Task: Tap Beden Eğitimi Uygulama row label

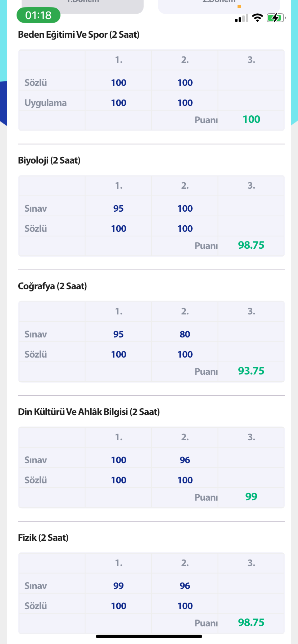Action: (46, 103)
